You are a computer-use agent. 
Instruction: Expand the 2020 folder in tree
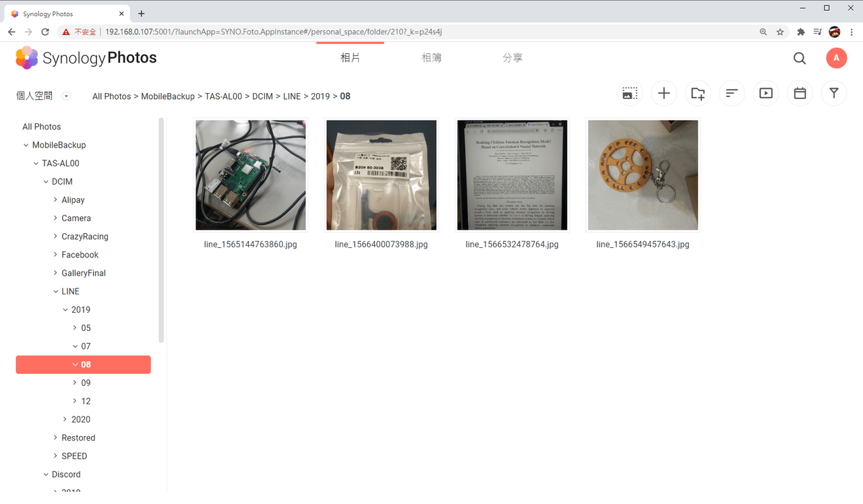pos(65,419)
